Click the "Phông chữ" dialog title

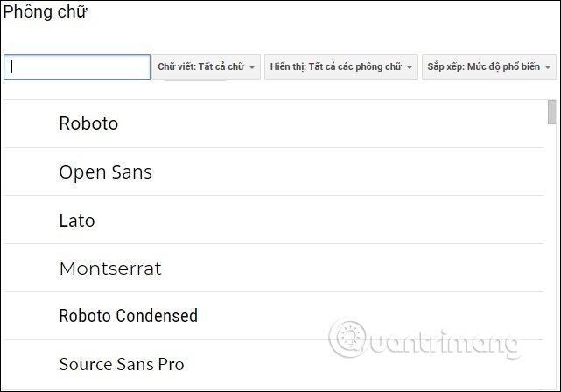pos(46,13)
